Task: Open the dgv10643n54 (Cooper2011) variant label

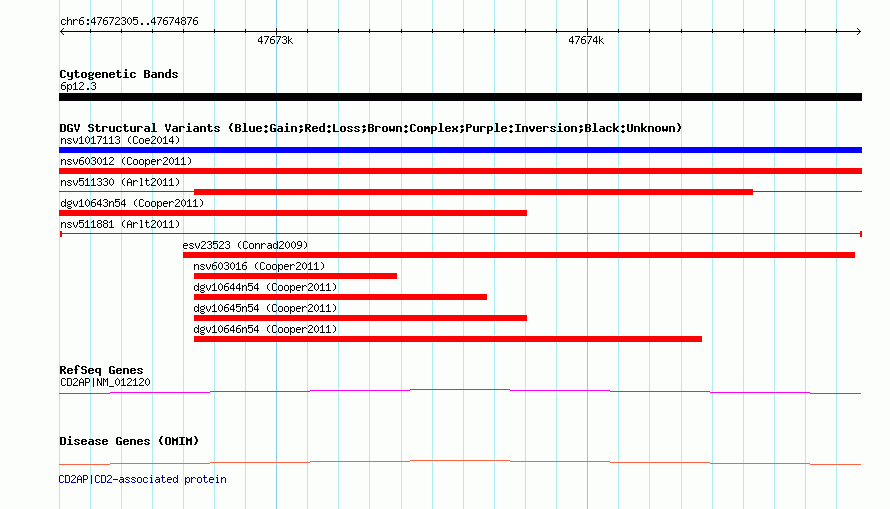Action: [x=132, y=203]
